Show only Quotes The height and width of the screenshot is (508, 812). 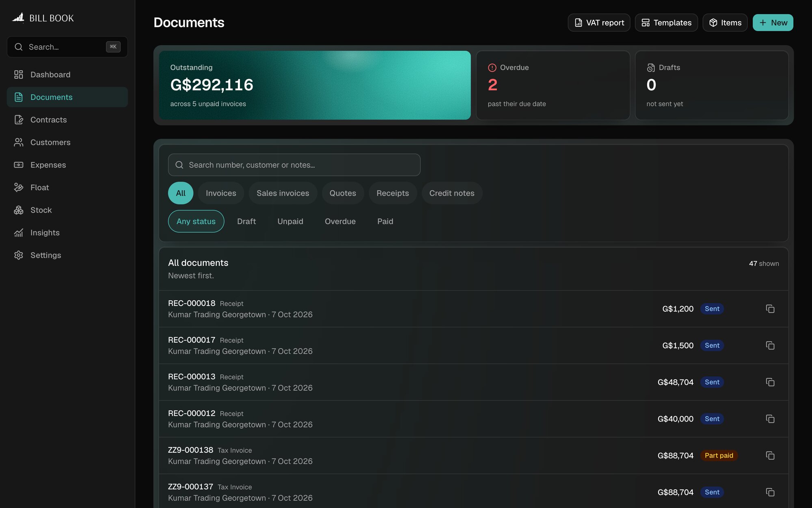pyautogui.click(x=343, y=193)
